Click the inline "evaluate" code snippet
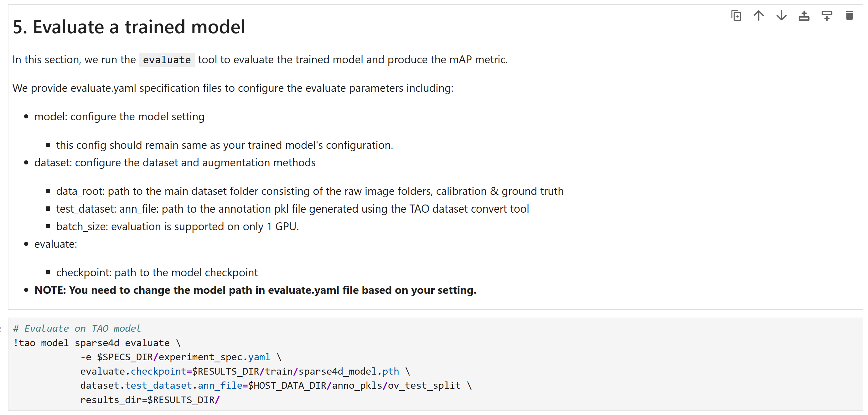The height and width of the screenshot is (415, 868). click(x=167, y=60)
